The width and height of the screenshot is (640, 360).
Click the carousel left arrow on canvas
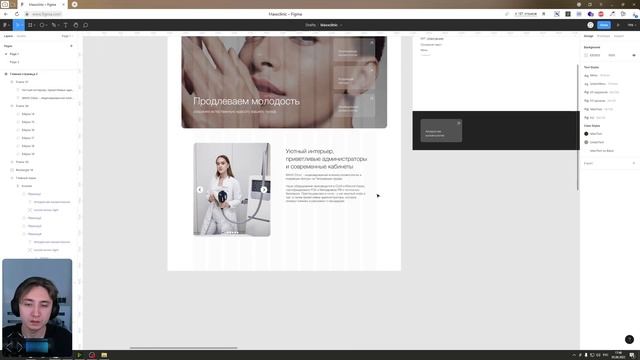(x=200, y=189)
